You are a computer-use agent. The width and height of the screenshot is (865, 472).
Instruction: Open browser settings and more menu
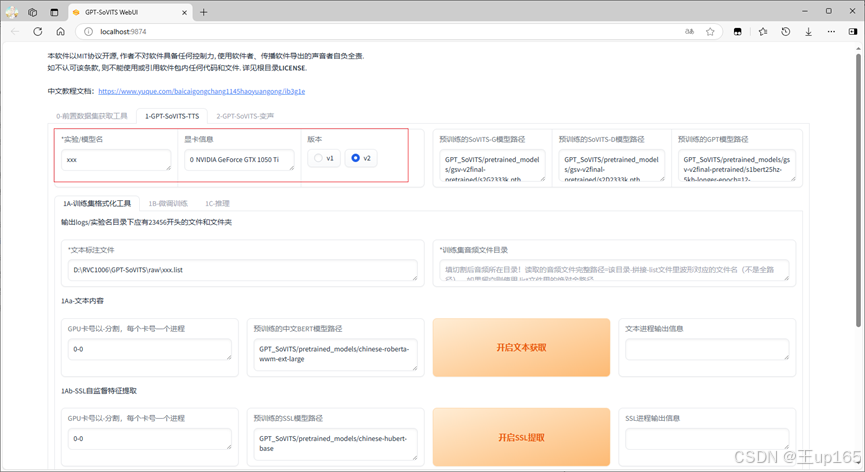click(831, 31)
